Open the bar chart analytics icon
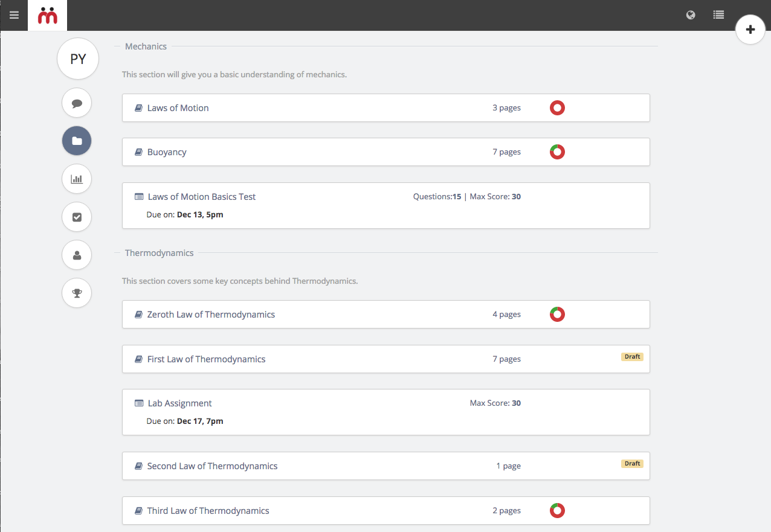Viewport: 771px width, 532px height. [x=77, y=179]
